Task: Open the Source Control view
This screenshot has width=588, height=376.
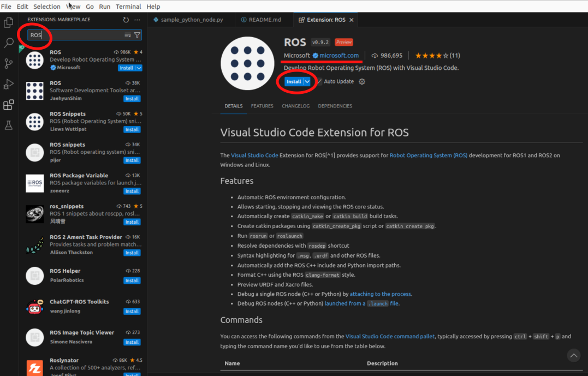Action: (x=8, y=63)
